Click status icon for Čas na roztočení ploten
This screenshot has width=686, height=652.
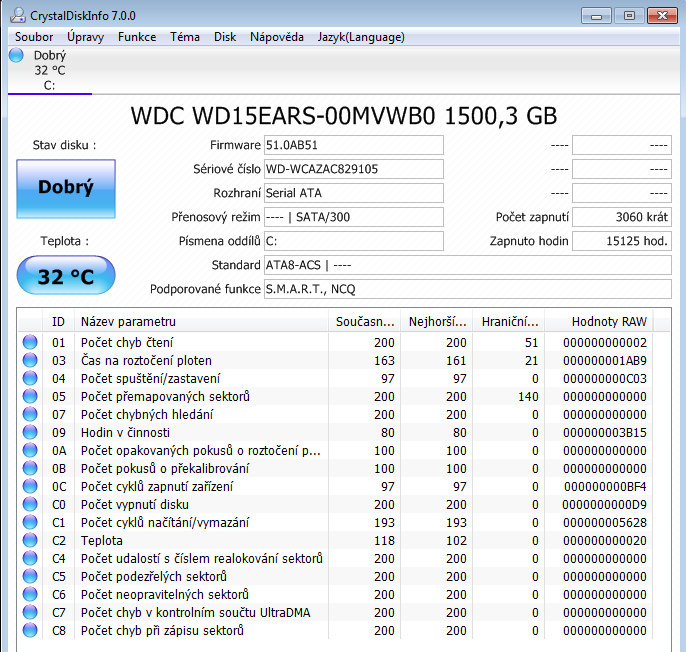30,360
